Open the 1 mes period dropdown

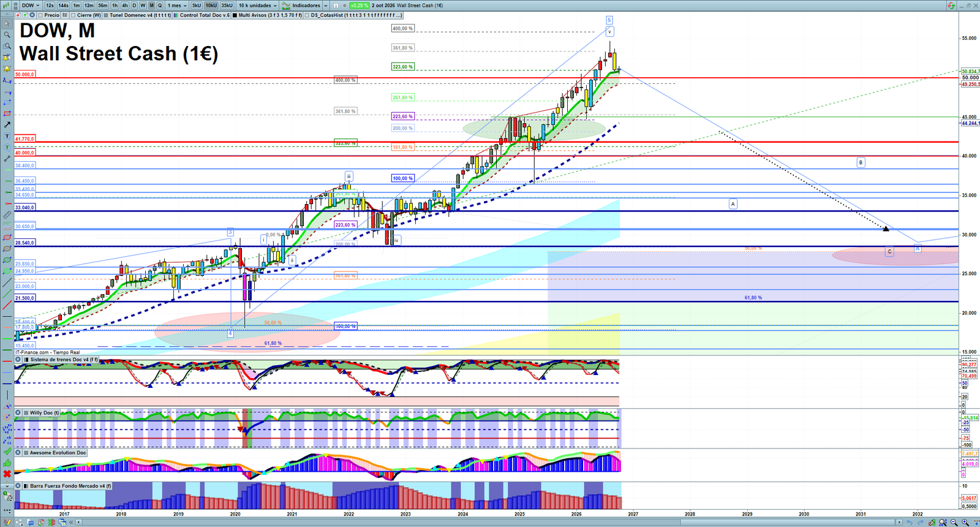point(177,6)
